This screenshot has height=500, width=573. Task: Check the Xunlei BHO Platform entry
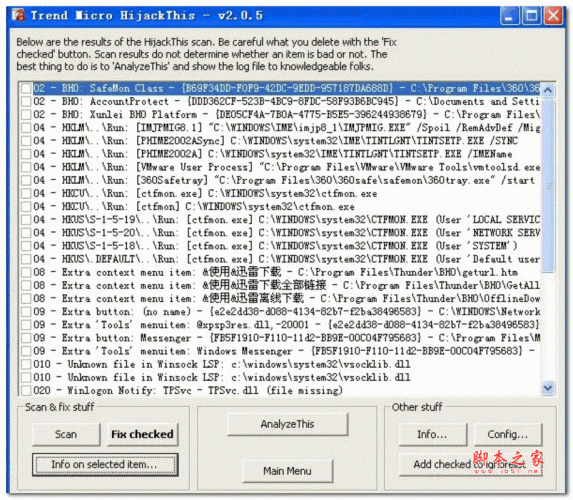pos(26,114)
